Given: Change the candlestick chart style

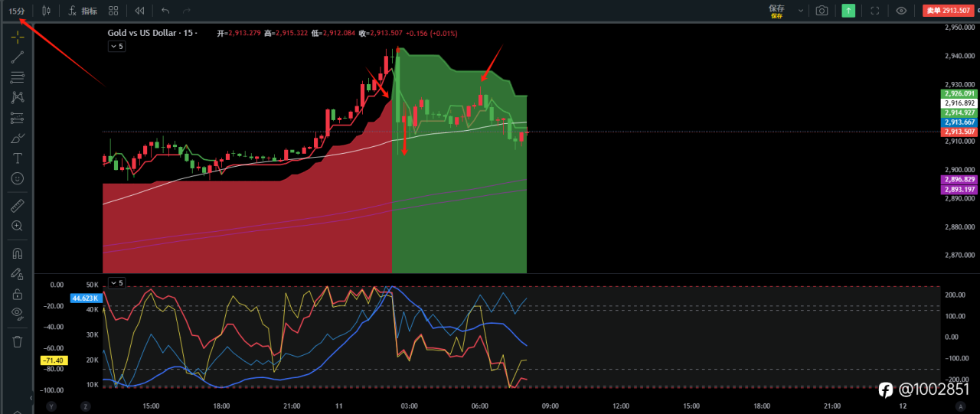Looking at the screenshot, I should tap(47, 11).
